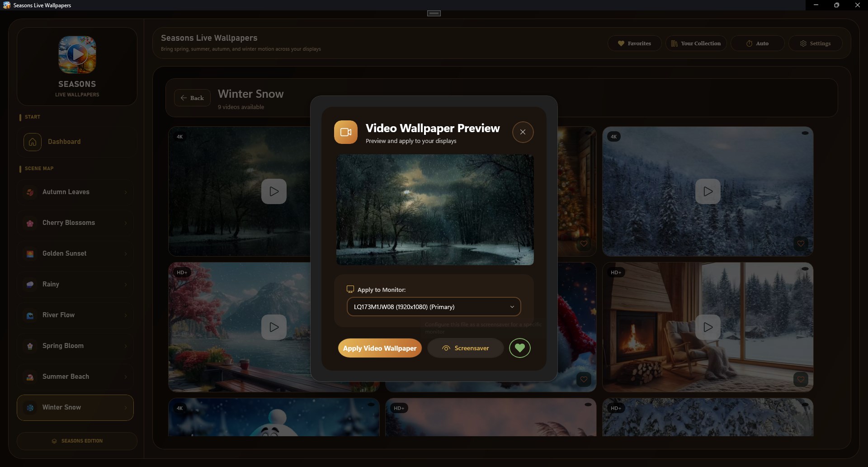This screenshot has height=467, width=868.
Task: Click the Apply Video Wallpaper button
Action: (x=380, y=348)
